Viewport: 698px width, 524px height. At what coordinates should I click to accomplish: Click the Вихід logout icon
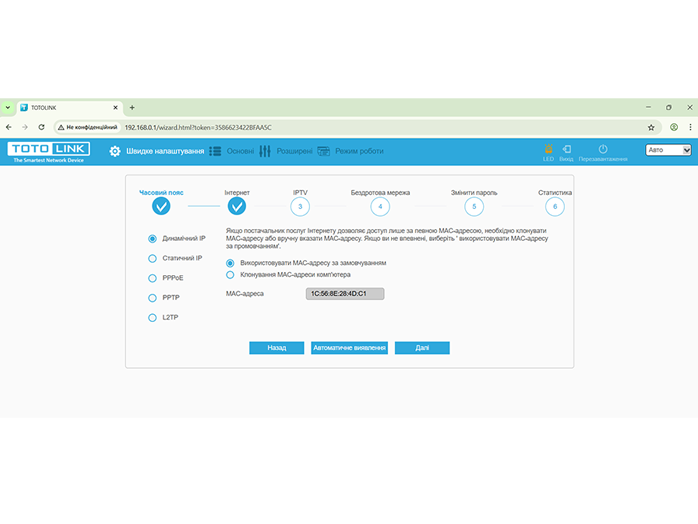click(567, 149)
